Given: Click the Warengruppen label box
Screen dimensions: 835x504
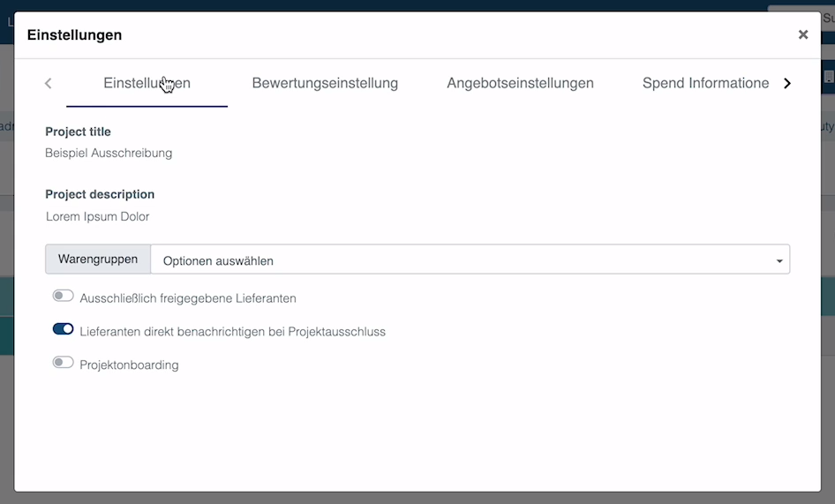Looking at the screenshot, I should [x=98, y=260].
